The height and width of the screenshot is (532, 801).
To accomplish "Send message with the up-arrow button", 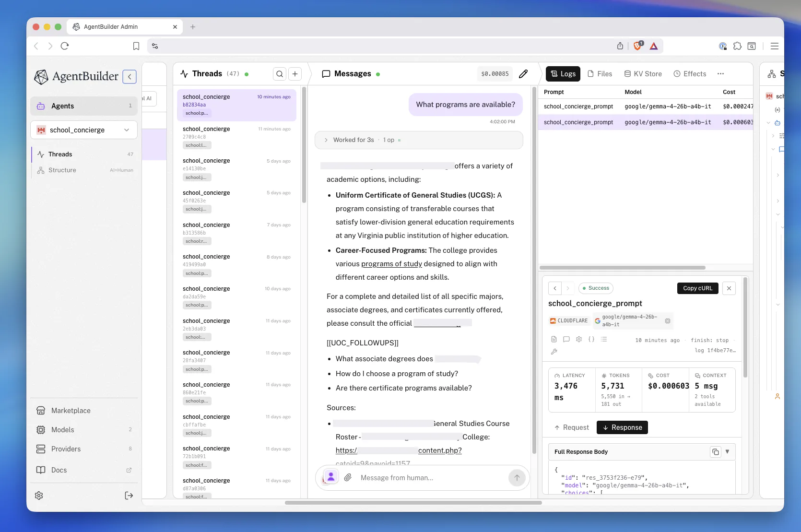I will click(517, 477).
